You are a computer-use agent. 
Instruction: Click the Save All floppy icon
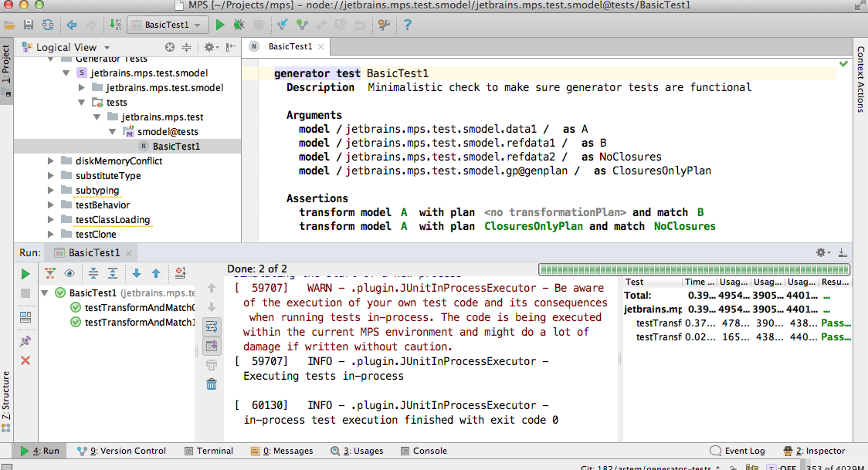(x=29, y=25)
